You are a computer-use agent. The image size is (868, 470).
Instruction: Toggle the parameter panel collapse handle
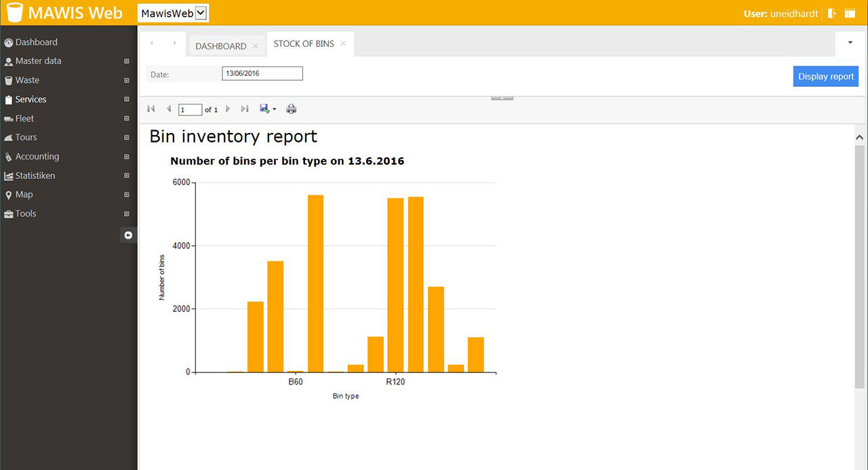coord(502,98)
